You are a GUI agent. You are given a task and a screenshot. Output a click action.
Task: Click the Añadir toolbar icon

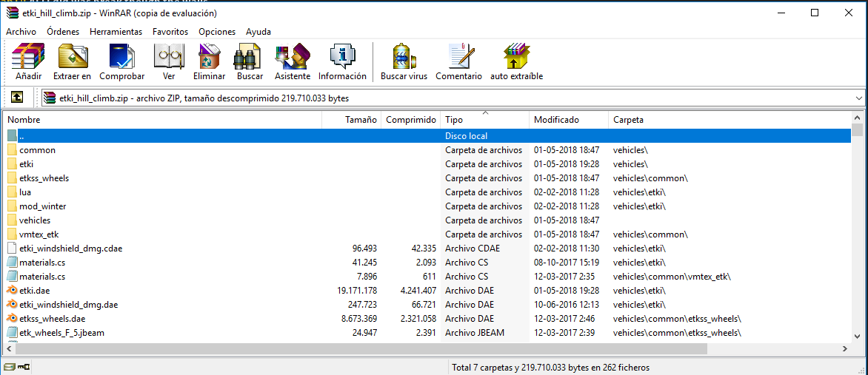click(x=28, y=56)
